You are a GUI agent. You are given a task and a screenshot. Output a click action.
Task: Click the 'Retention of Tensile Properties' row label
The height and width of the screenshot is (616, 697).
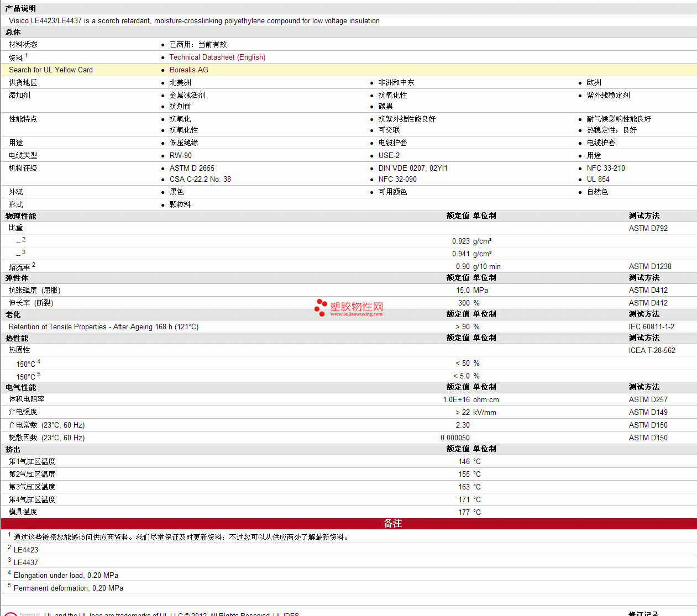pyautogui.click(x=104, y=327)
